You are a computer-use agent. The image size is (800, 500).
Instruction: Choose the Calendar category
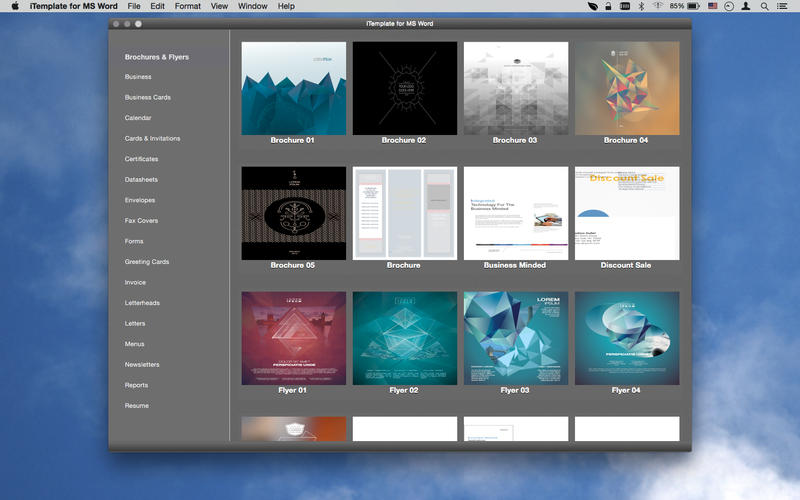coord(138,118)
